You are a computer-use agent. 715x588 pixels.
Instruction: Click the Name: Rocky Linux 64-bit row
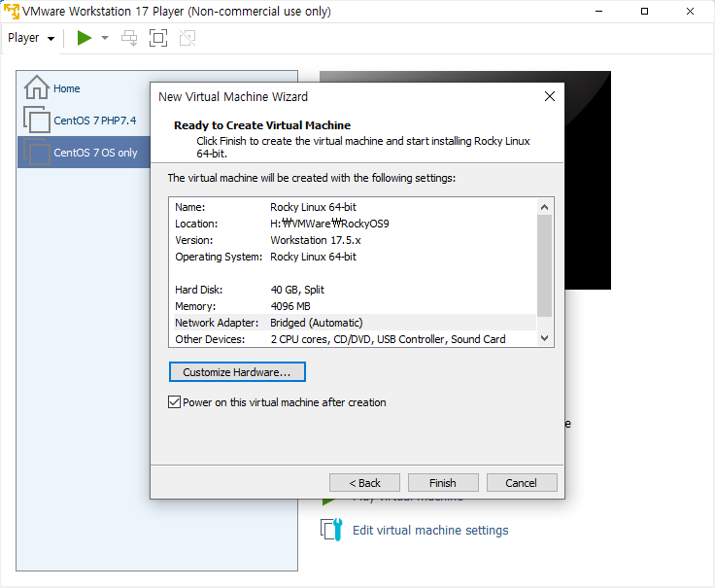(x=355, y=207)
